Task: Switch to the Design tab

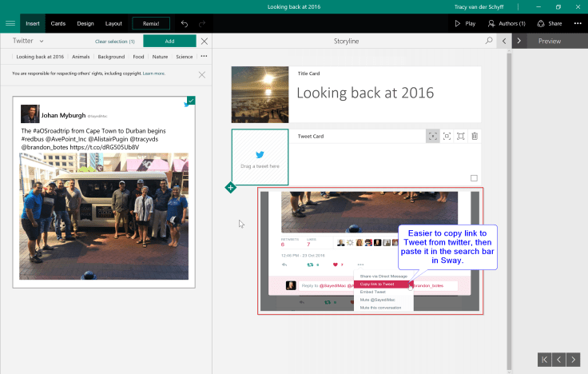Action: tap(85, 24)
